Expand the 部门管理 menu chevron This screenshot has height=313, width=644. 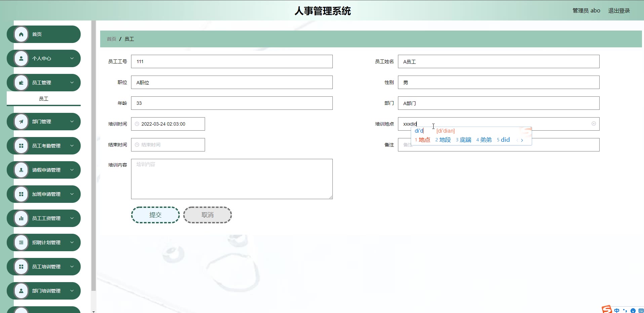click(x=72, y=122)
